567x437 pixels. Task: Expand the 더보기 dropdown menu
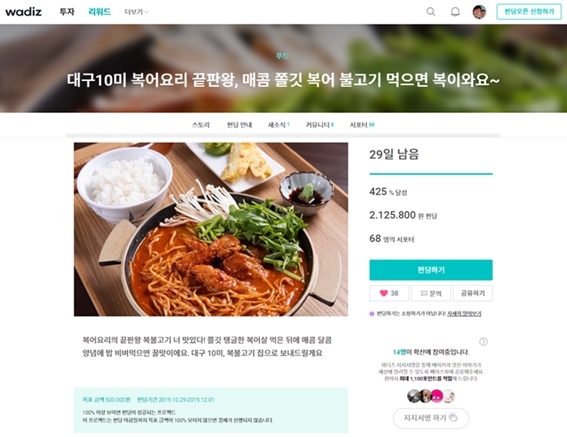(136, 12)
